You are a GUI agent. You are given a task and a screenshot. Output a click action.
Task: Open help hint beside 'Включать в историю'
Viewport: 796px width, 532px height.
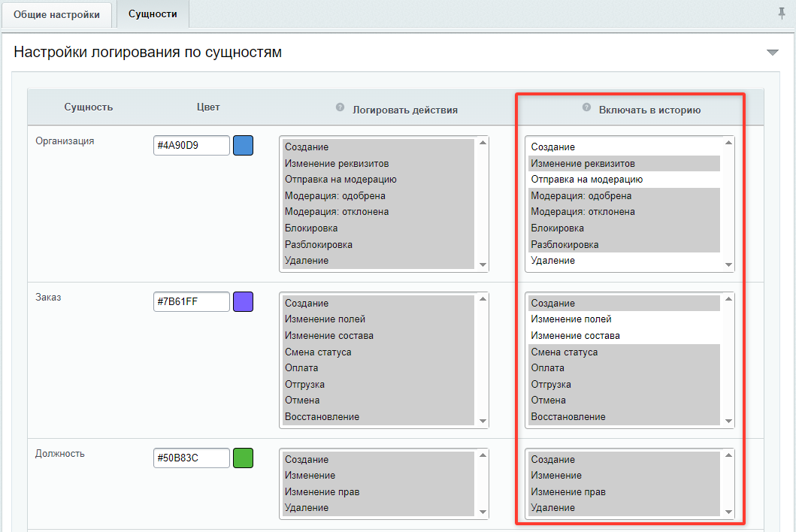(x=586, y=107)
